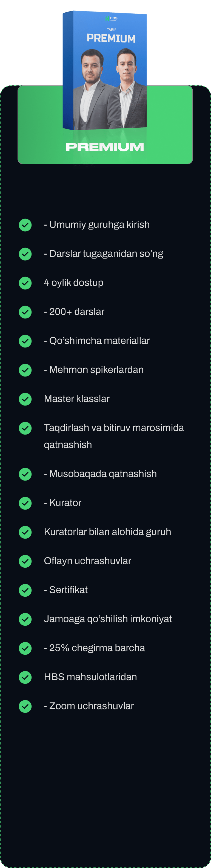The width and height of the screenshot is (211, 868).
Task: Click the Darslar tugaganidan so'ng text
Action: [x=104, y=254]
